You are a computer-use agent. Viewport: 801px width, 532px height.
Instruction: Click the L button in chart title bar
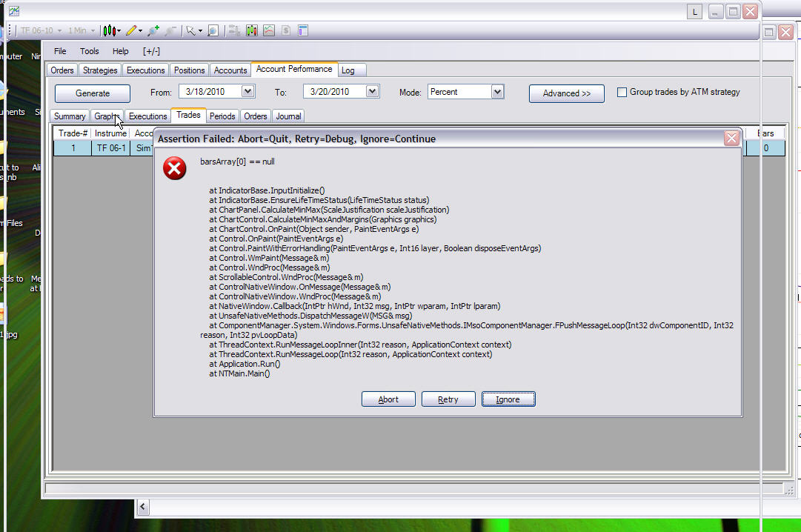point(694,12)
